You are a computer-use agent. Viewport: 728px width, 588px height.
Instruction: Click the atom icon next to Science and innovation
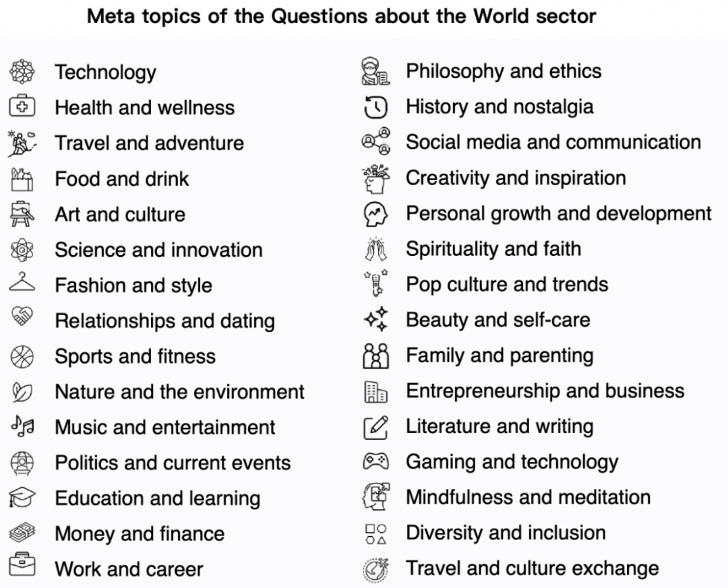point(22,250)
